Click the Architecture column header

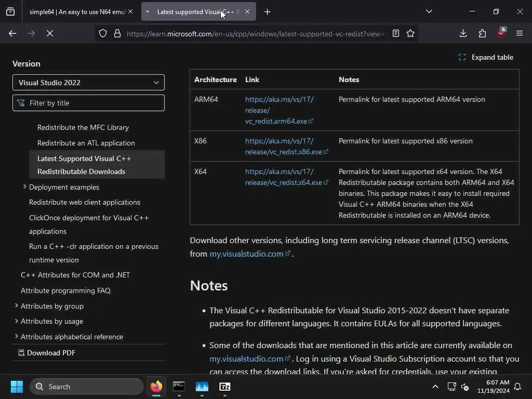[216, 79]
